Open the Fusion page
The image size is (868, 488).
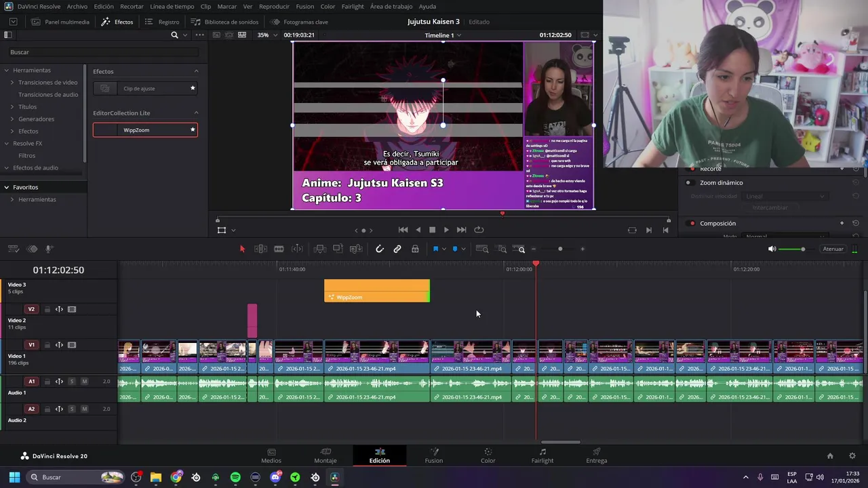click(x=434, y=455)
